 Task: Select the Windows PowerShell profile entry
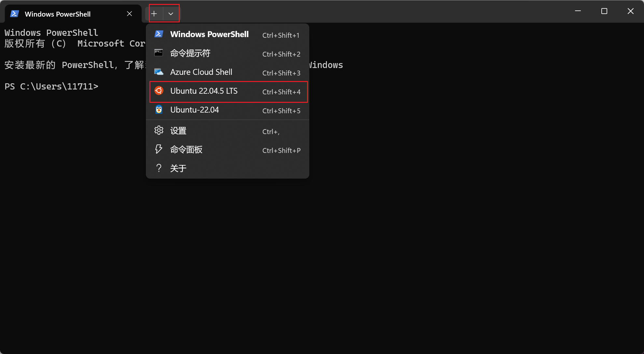click(209, 34)
